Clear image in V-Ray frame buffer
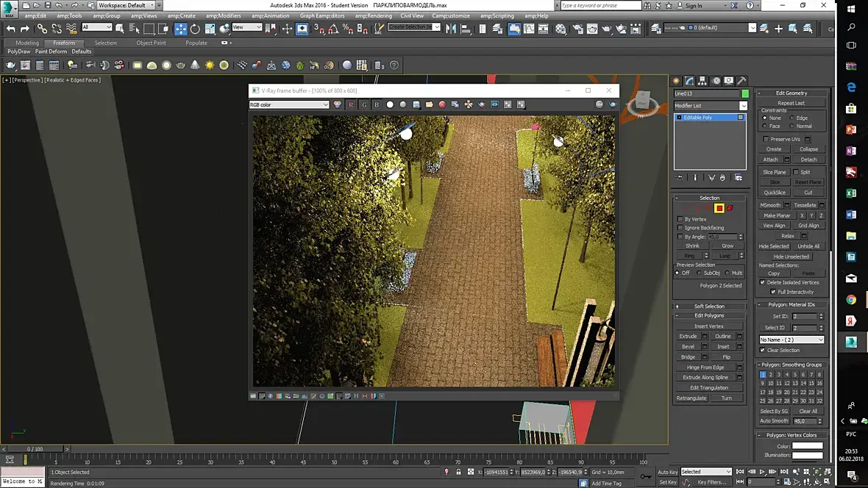Viewport: 868px width, 488px height. 442,104
